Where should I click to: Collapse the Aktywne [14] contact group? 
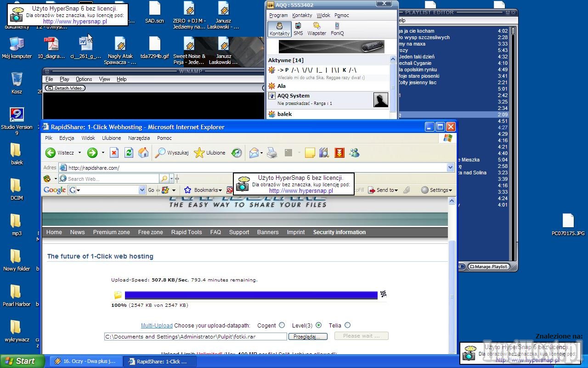click(x=285, y=60)
